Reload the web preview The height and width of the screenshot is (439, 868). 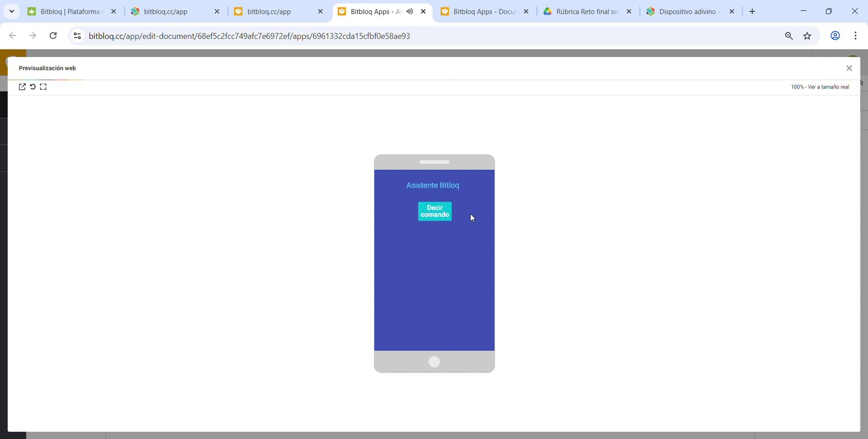coord(33,87)
